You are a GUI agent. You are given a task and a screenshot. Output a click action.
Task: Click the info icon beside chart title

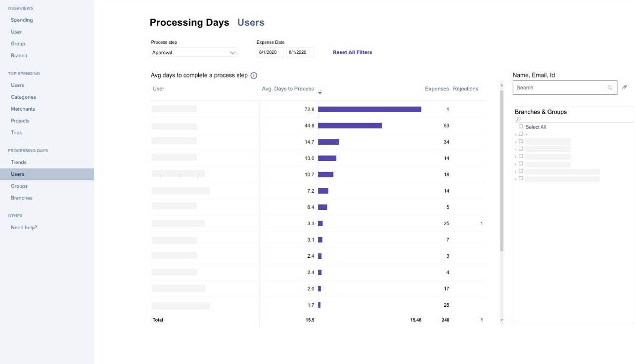click(x=254, y=76)
